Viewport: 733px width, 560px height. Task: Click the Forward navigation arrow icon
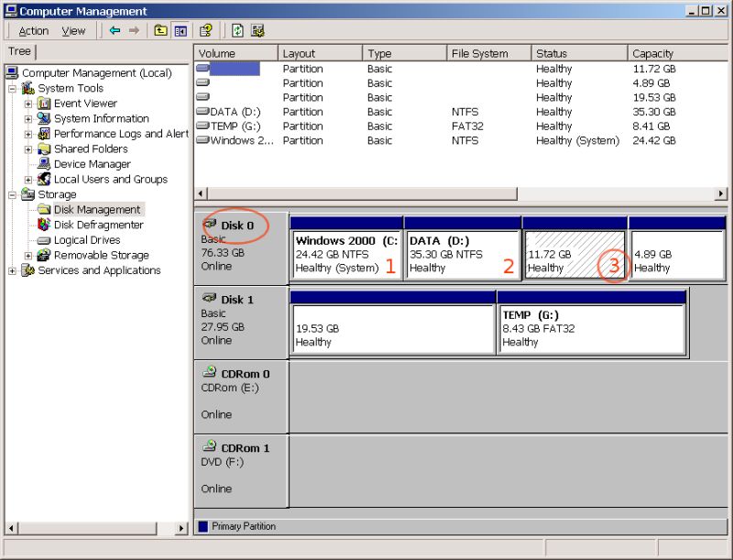click(133, 30)
